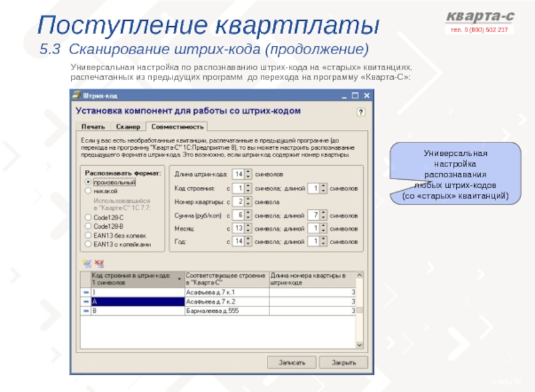
Task: Click stepper for Год start position
Action: (x=248, y=241)
